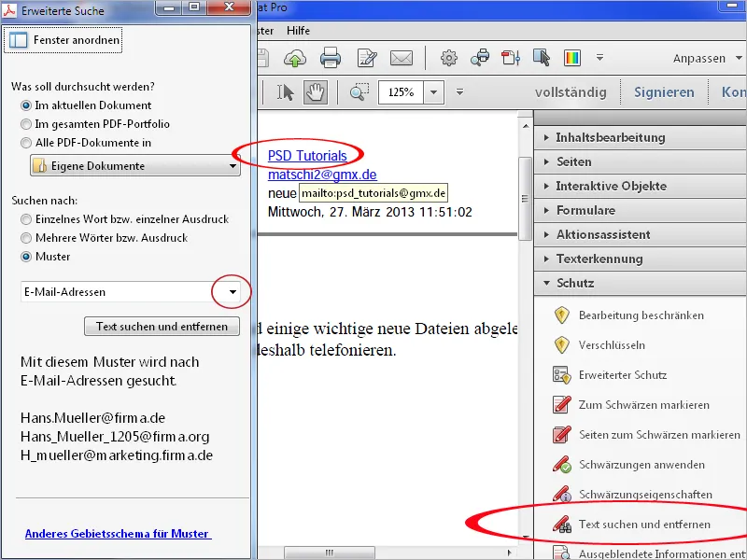Open the Signieren pane tab
This screenshot has width=747, height=560.
tap(664, 91)
